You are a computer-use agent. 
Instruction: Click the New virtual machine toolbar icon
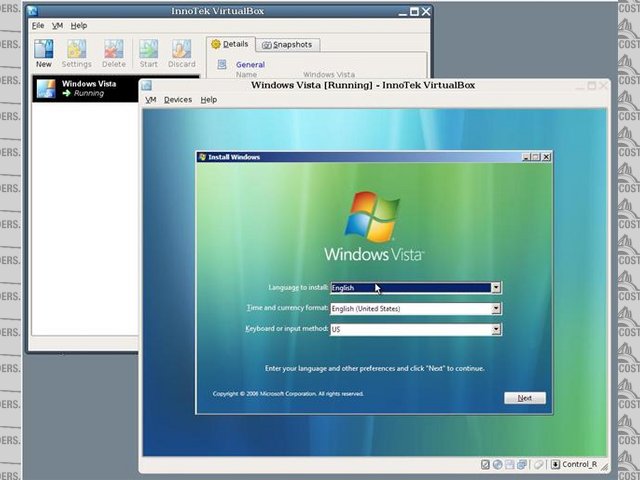pos(43,49)
